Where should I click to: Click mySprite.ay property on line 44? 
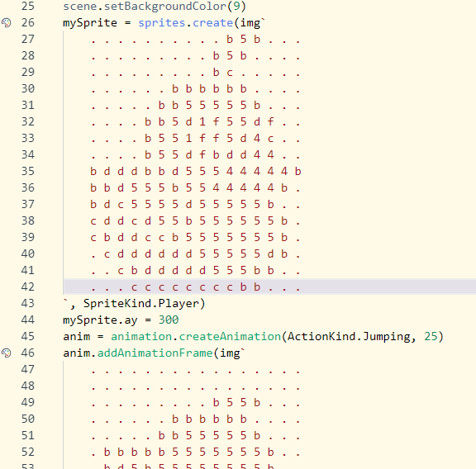[100, 320]
